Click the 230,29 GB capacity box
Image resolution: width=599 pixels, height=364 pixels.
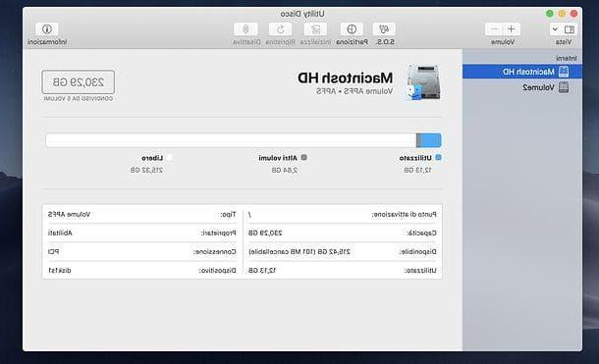(x=79, y=81)
